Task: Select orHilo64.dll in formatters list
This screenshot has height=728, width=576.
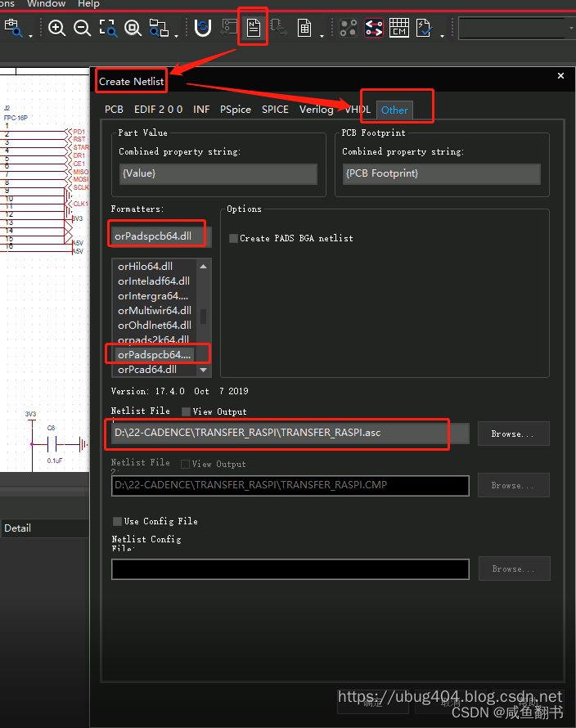Action: click(145, 266)
